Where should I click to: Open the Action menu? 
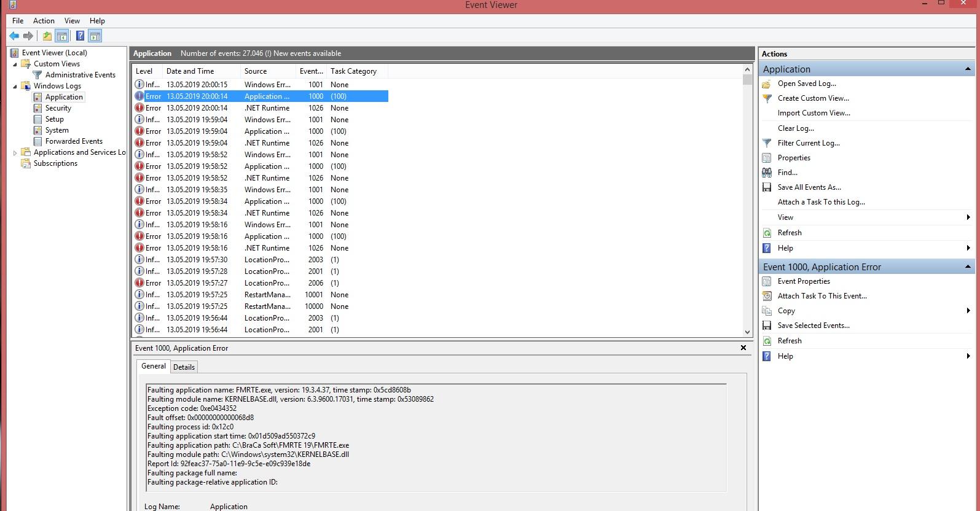[x=44, y=20]
